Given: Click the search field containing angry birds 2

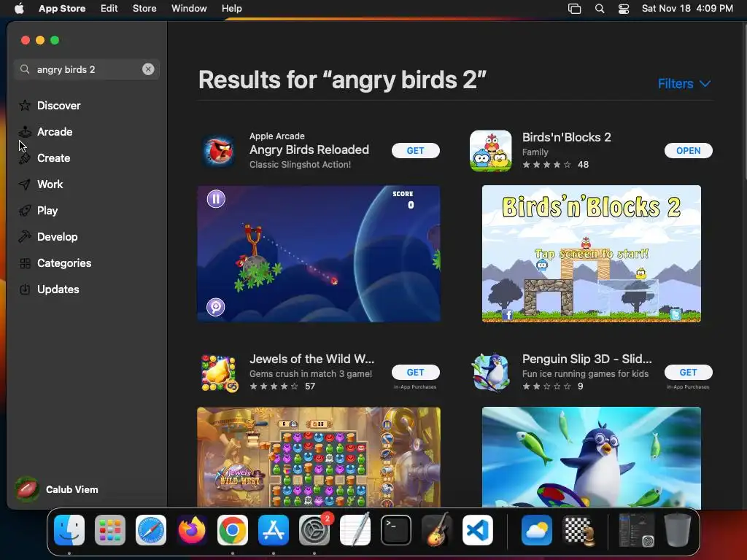Looking at the screenshot, I should click(x=87, y=69).
